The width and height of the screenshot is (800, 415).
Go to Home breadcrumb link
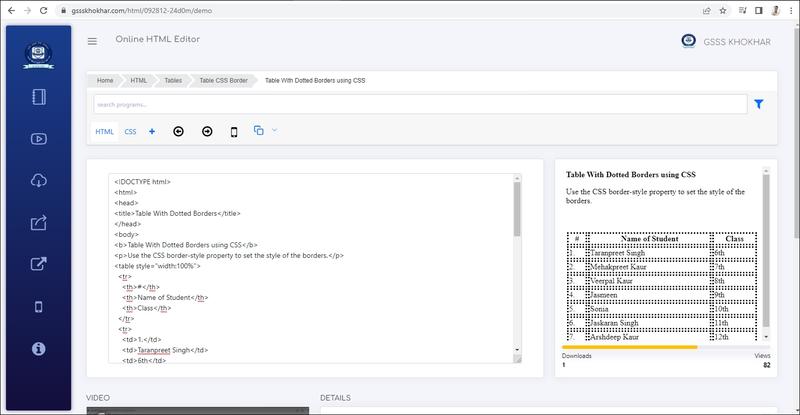coord(105,79)
